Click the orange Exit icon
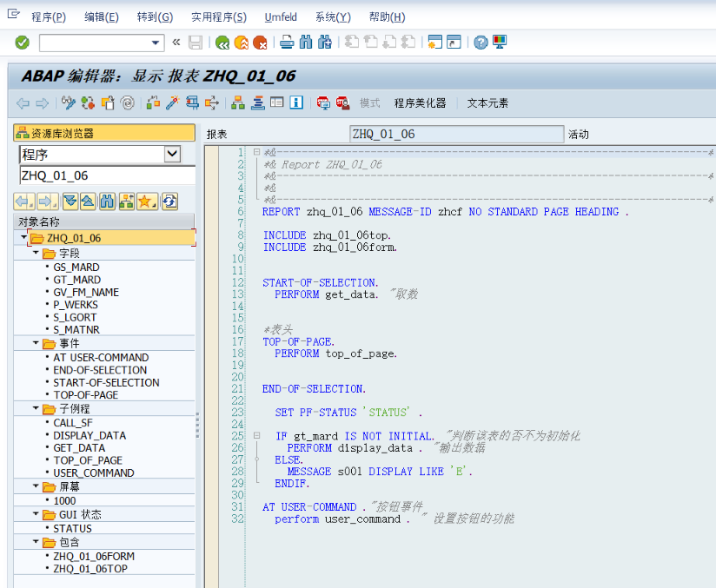 point(241,43)
